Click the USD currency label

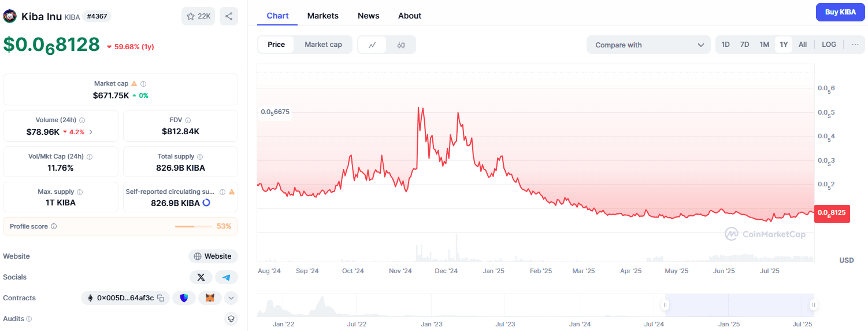point(846,260)
